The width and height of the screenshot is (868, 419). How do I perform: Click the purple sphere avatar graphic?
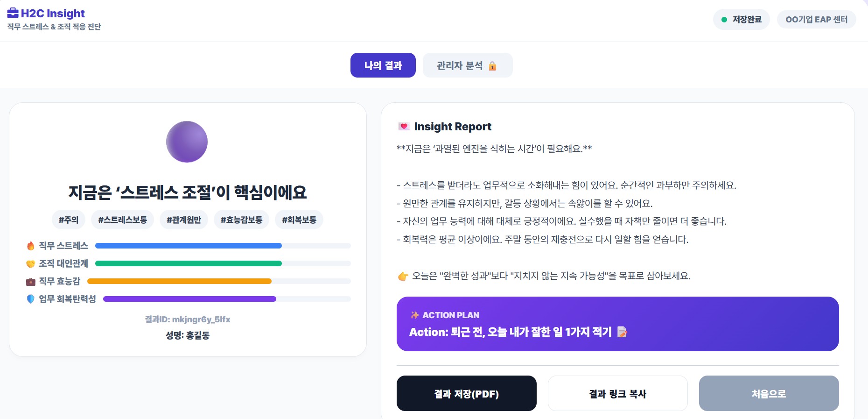187,142
